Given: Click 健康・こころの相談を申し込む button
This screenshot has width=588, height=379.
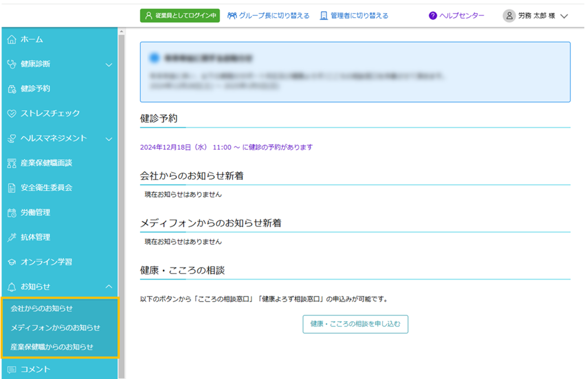Looking at the screenshot, I should tap(355, 324).
